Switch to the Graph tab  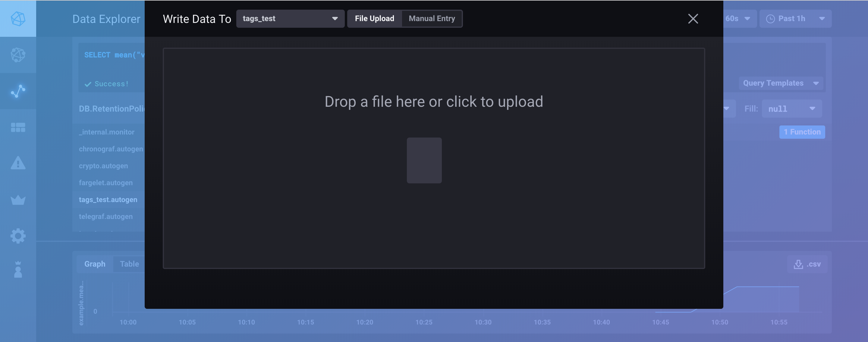click(95, 264)
